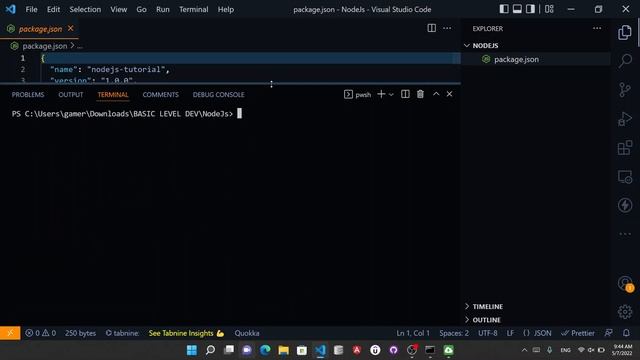The width and height of the screenshot is (640, 360).
Task: Switch to the Comments panel tab
Action: 160,95
